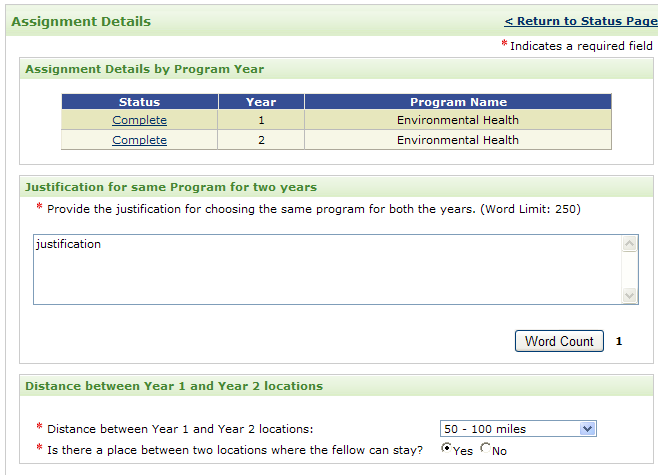The height and width of the screenshot is (475, 658).
Task: Click Environmental Health in the Year 1 row
Action: point(458,121)
